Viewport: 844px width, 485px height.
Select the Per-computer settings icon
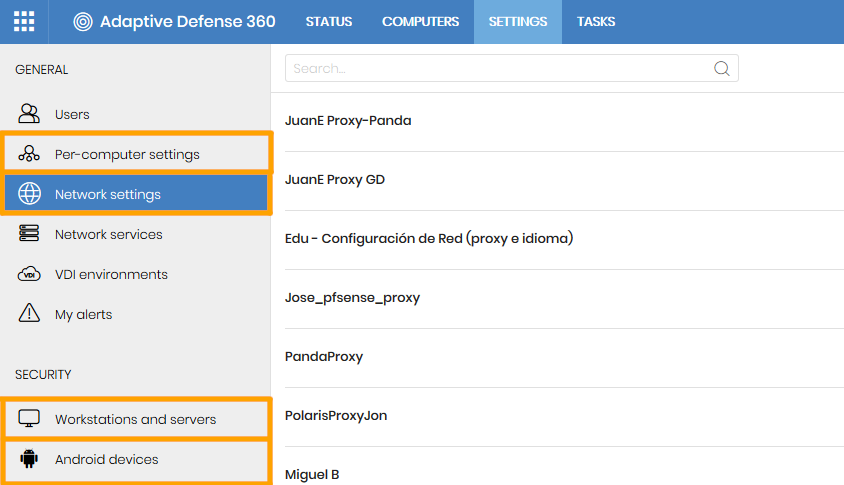(29, 154)
